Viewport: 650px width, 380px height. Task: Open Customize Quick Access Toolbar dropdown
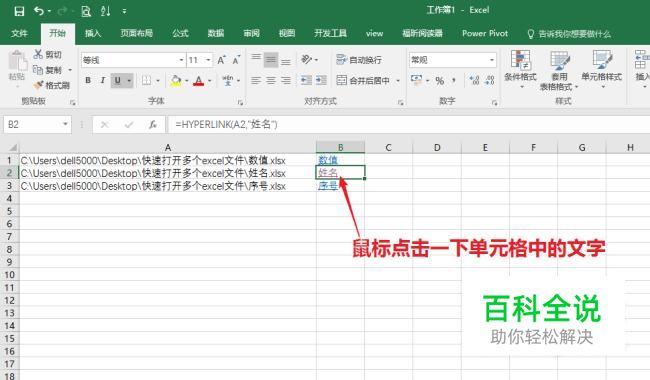coord(124,12)
